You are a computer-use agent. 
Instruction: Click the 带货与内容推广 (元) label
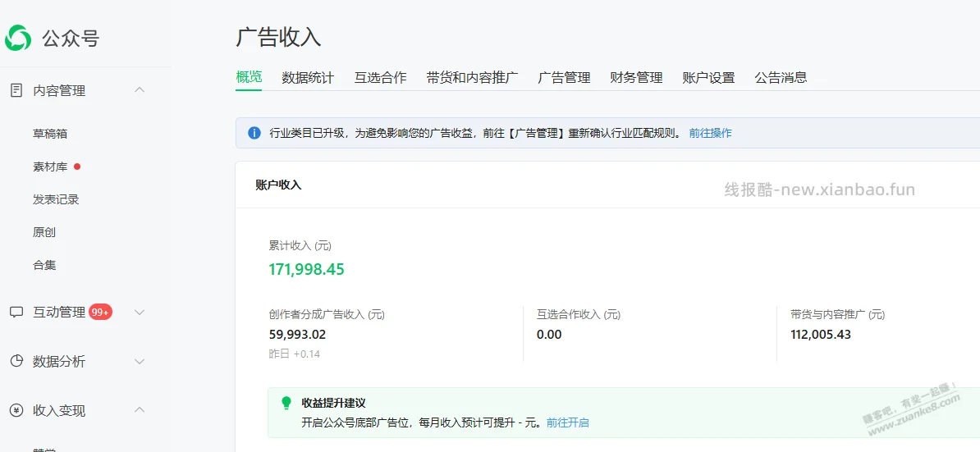click(837, 315)
